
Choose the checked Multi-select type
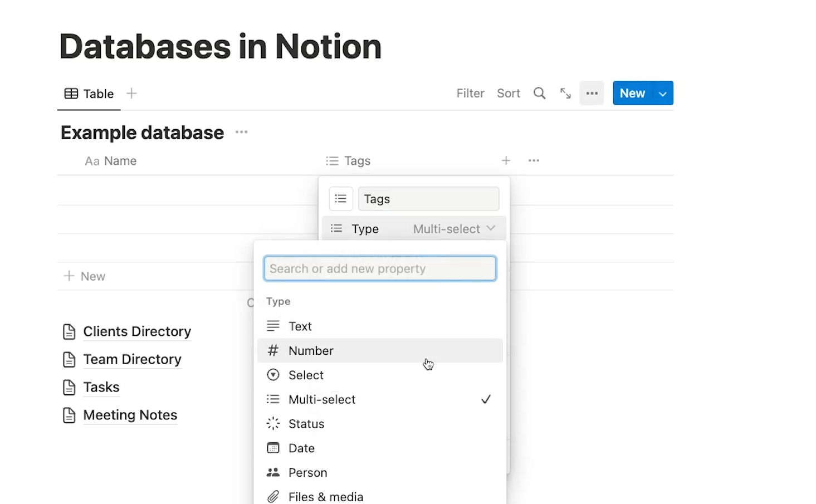380,399
